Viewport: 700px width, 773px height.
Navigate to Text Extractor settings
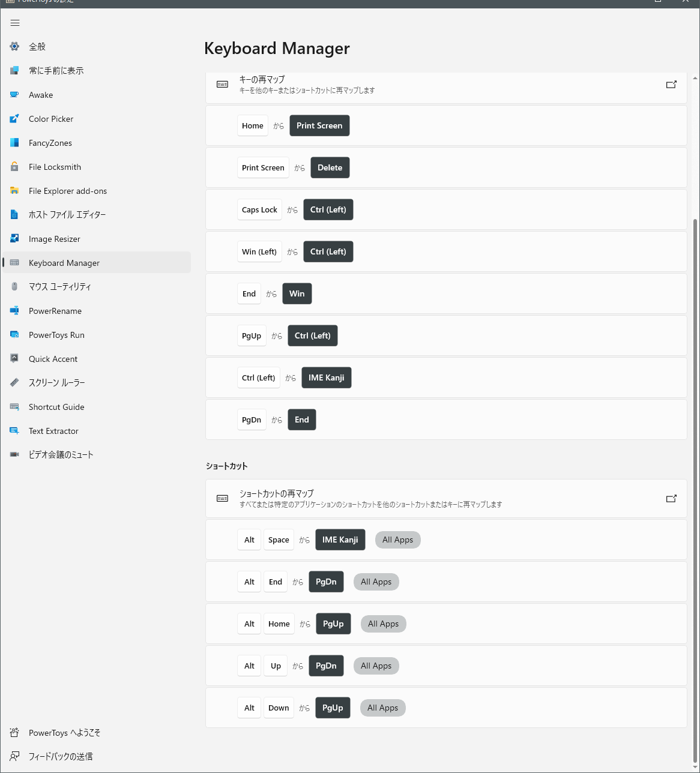coord(97,431)
